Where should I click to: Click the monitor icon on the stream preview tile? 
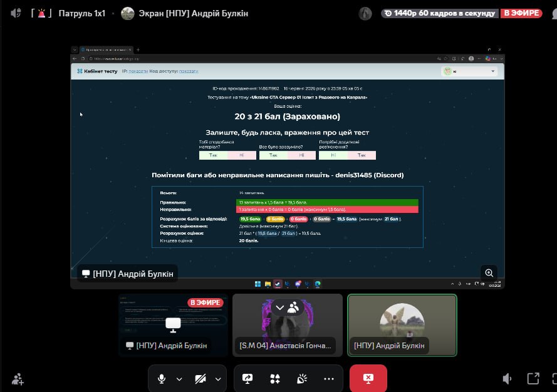173,324
